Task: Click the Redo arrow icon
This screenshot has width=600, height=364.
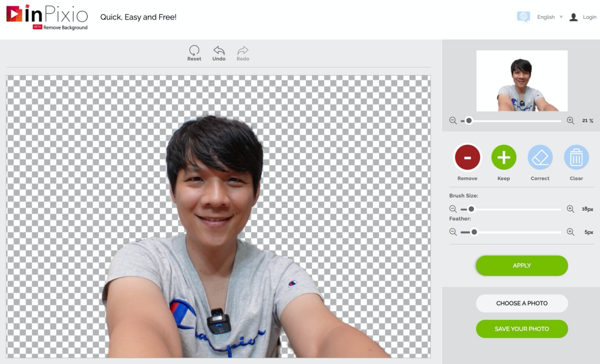Action: tap(243, 50)
